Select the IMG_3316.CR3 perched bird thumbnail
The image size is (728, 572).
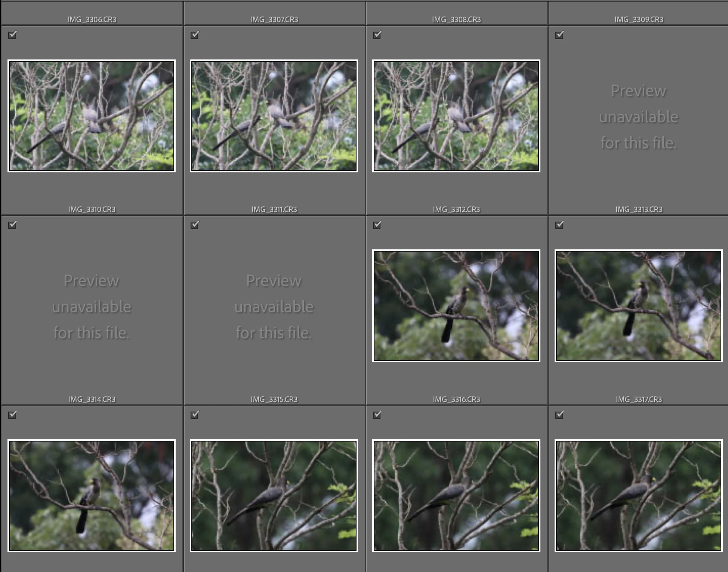[456, 306]
